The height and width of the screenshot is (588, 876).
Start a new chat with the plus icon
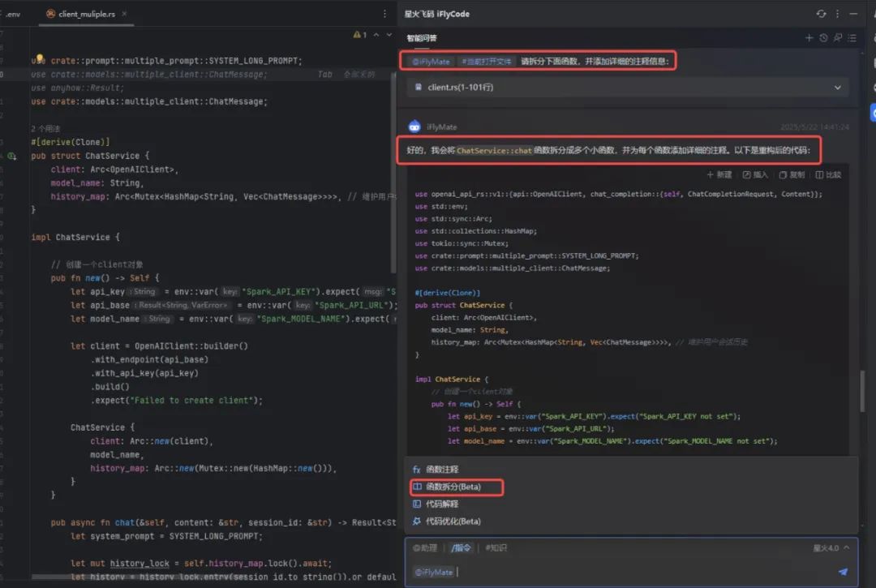point(809,38)
